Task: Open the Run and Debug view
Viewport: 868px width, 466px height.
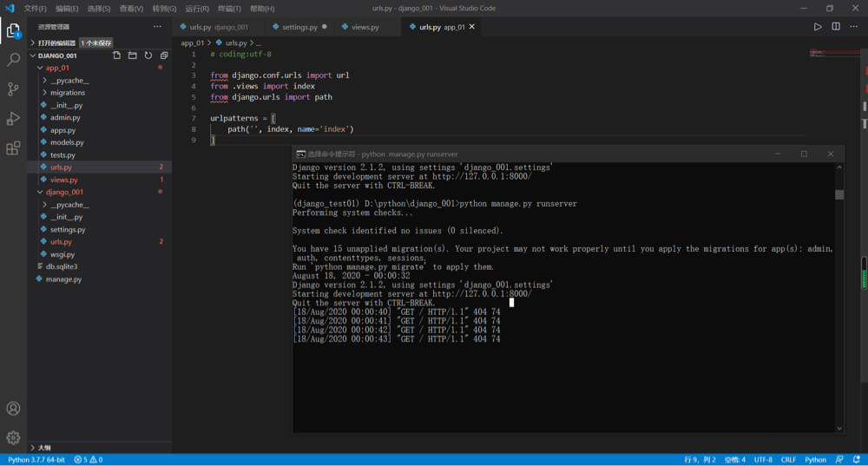Action: coord(13,118)
